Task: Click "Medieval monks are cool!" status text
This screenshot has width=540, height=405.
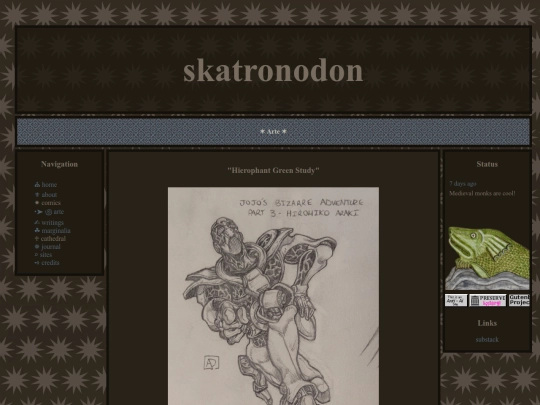Action: (x=482, y=193)
